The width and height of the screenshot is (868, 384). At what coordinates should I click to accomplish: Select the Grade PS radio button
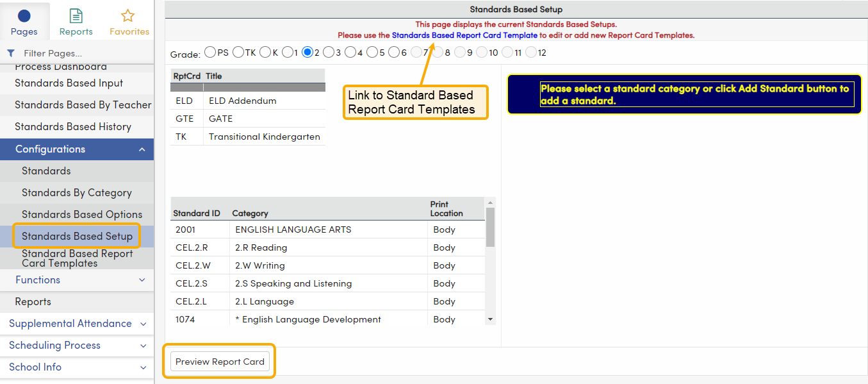click(x=210, y=53)
